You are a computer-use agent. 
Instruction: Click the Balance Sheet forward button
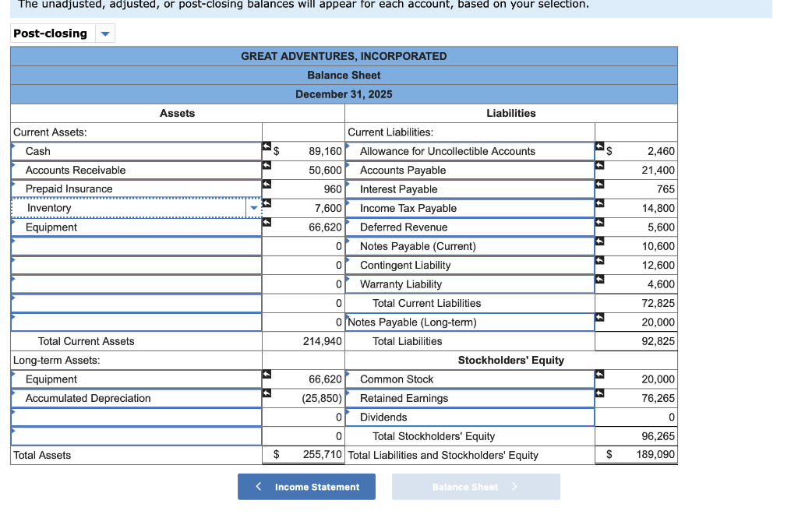475,486
